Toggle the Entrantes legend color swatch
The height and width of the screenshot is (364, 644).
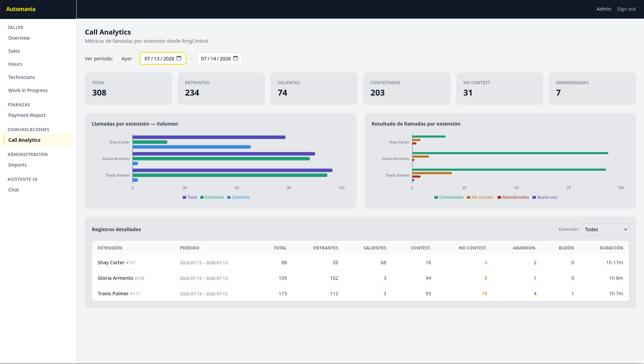[202, 197]
